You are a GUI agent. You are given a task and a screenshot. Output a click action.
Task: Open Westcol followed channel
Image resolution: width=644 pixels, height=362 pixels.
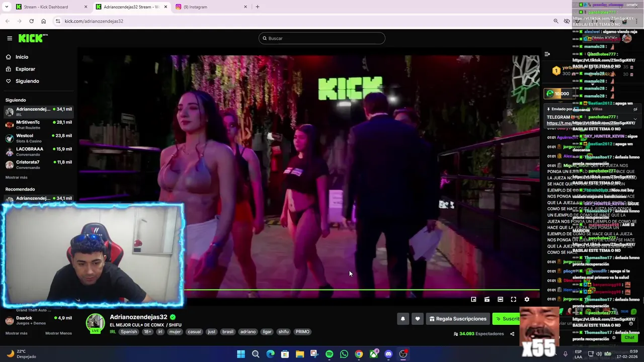39,138
